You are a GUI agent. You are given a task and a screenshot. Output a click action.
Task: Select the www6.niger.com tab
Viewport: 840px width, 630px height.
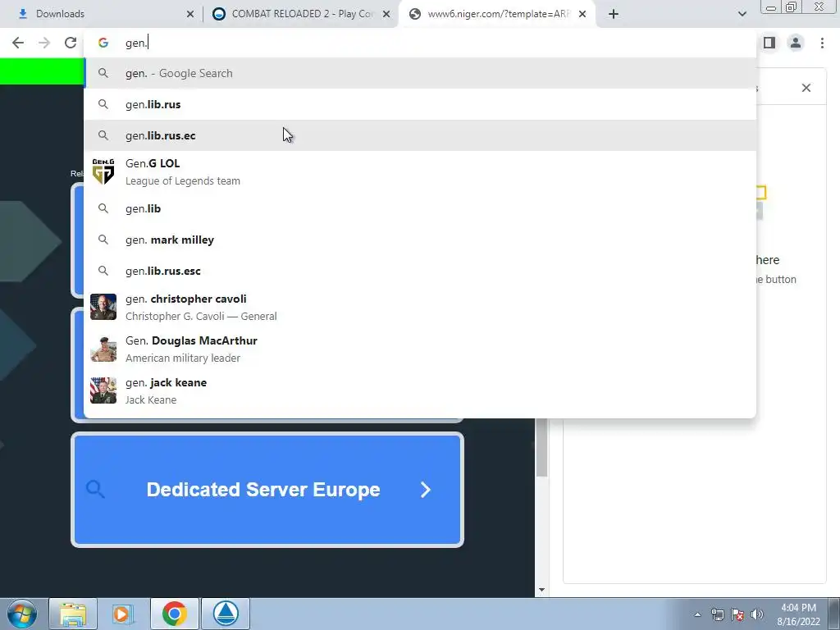tap(497, 14)
